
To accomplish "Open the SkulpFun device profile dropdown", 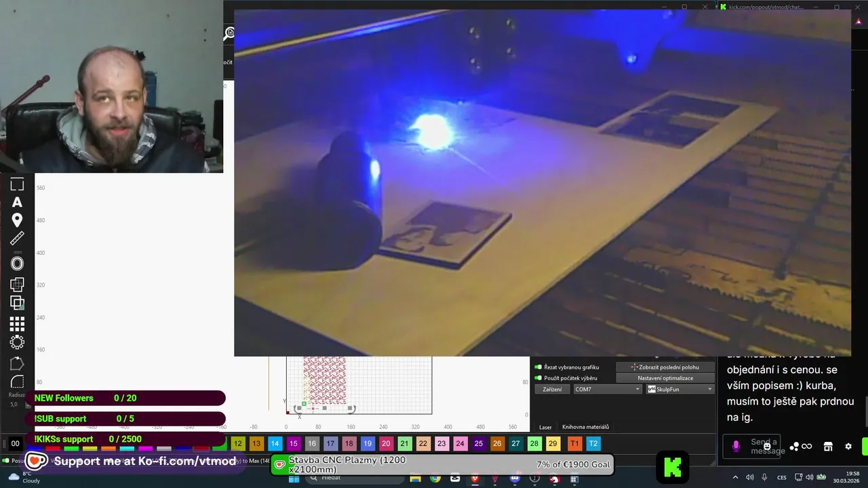I will [x=679, y=389].
